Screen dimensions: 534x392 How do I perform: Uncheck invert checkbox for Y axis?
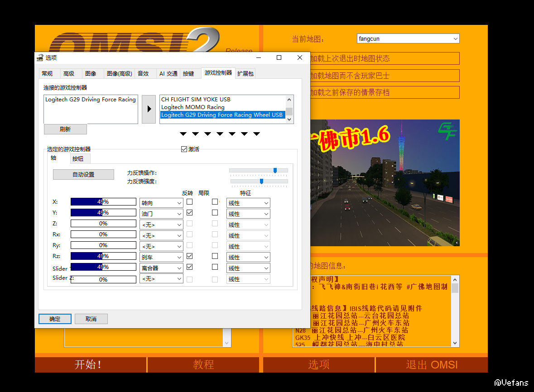pos(190,213)
